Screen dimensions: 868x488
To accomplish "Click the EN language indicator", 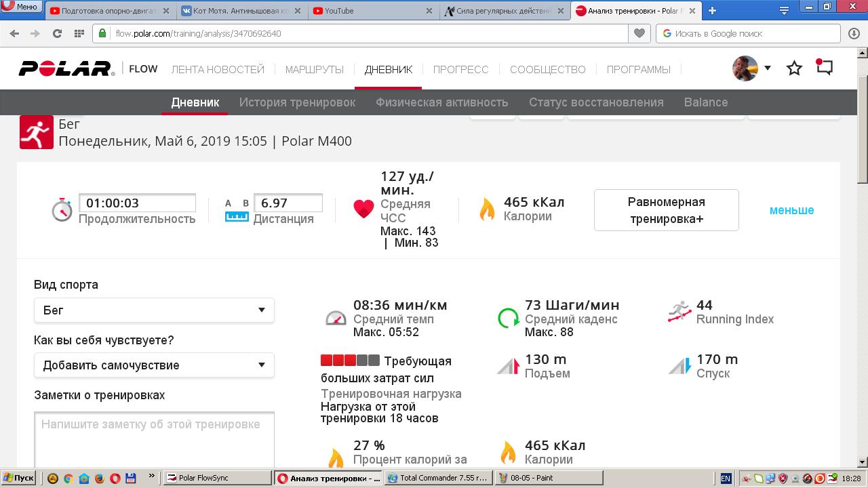I will click(x=726, y=478).
